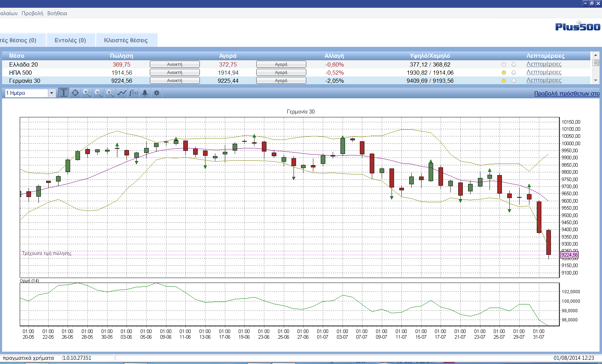Open chart settings gear
Image resolution: width=602 pixels, height=364 pixels.
(x=156, y=93)
